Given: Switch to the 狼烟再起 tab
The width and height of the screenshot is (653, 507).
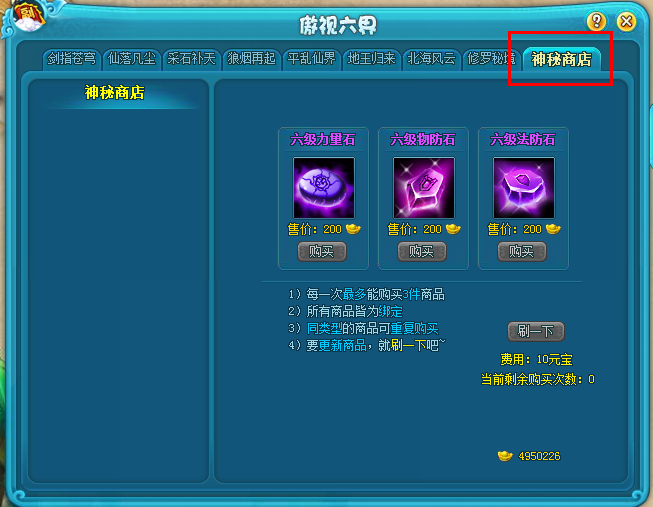Looking at the screenshot, I should 251,59.
